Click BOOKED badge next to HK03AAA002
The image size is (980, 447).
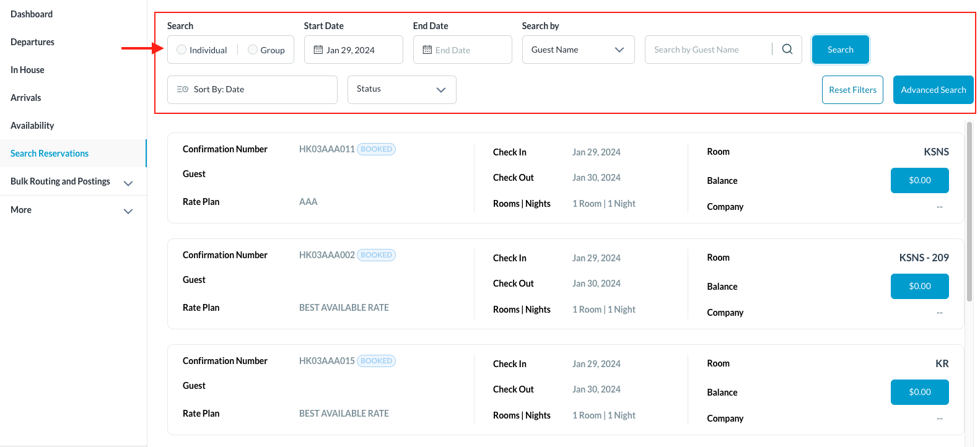tap(377, 255)
